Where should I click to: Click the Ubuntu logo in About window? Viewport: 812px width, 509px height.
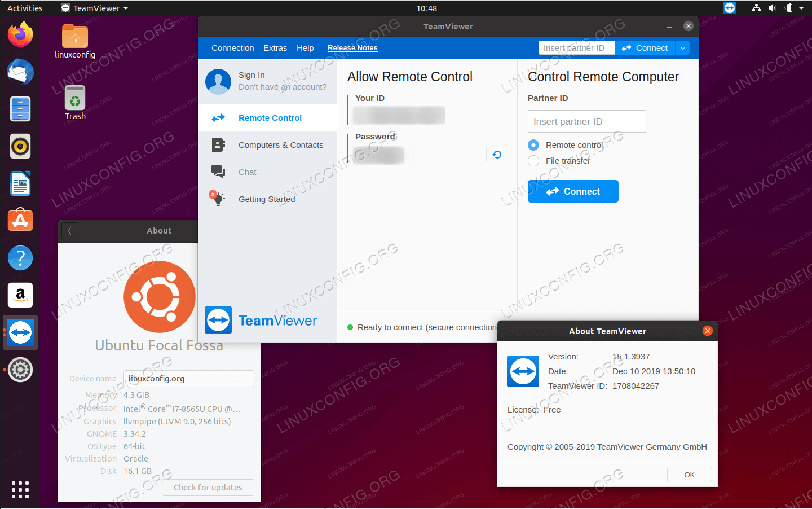160,297
